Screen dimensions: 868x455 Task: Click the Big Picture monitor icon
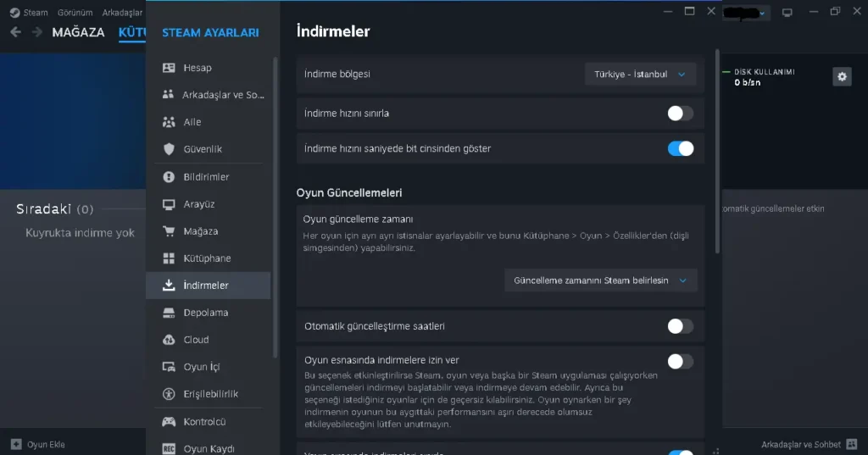[x=787, y=12]
